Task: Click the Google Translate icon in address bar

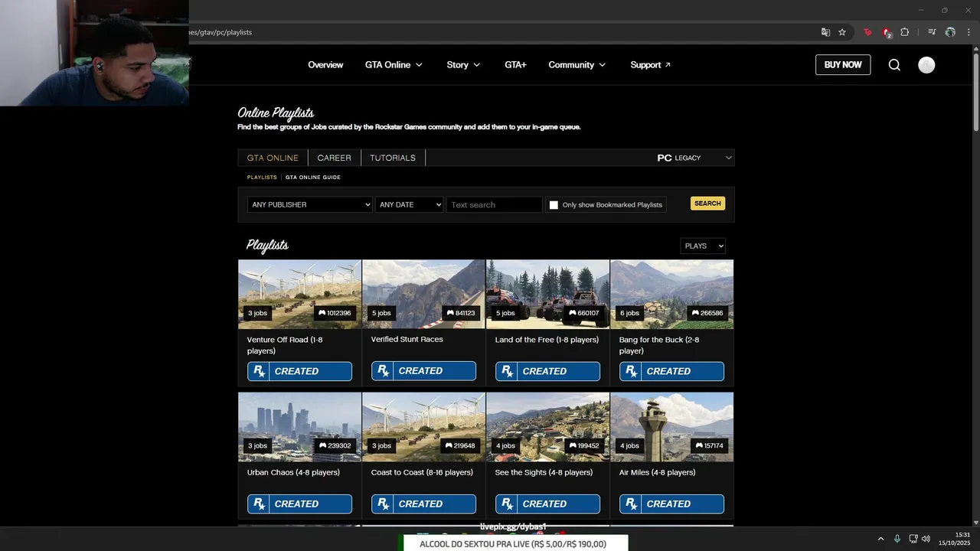Action: (x=825, y=32)
